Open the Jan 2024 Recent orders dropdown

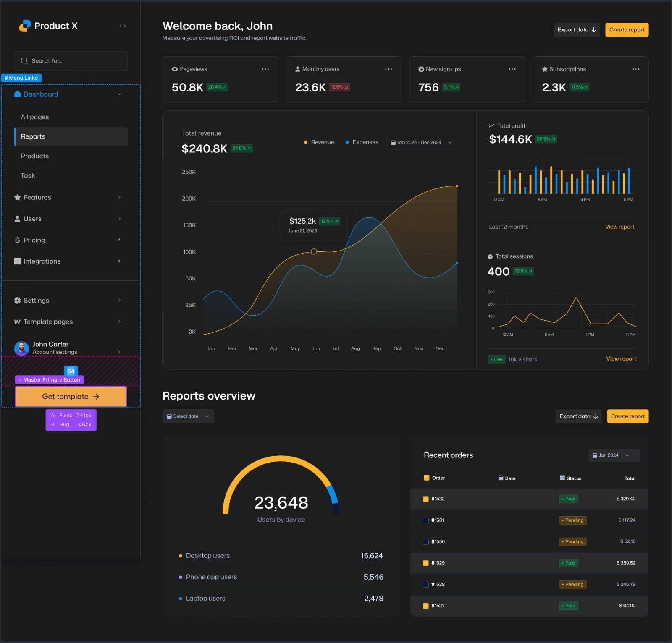coord(614,455)
